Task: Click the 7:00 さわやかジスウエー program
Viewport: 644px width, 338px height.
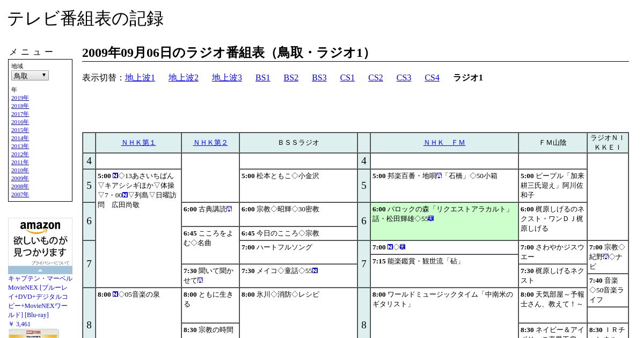Action: point(553,252)
